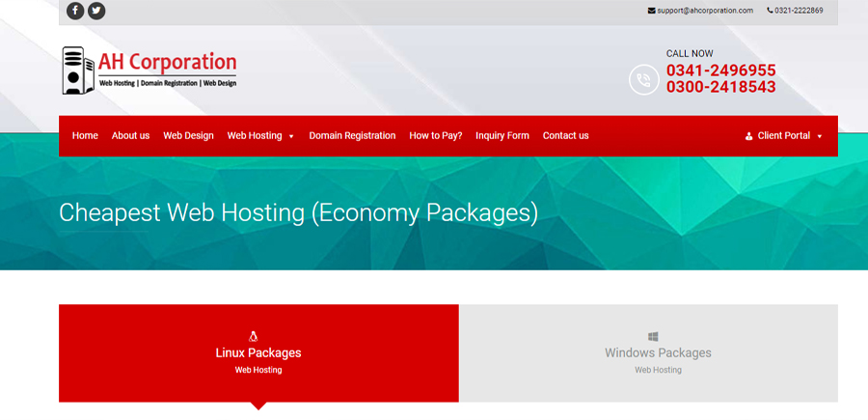Click the Linux penguin icon

point(254,336)
